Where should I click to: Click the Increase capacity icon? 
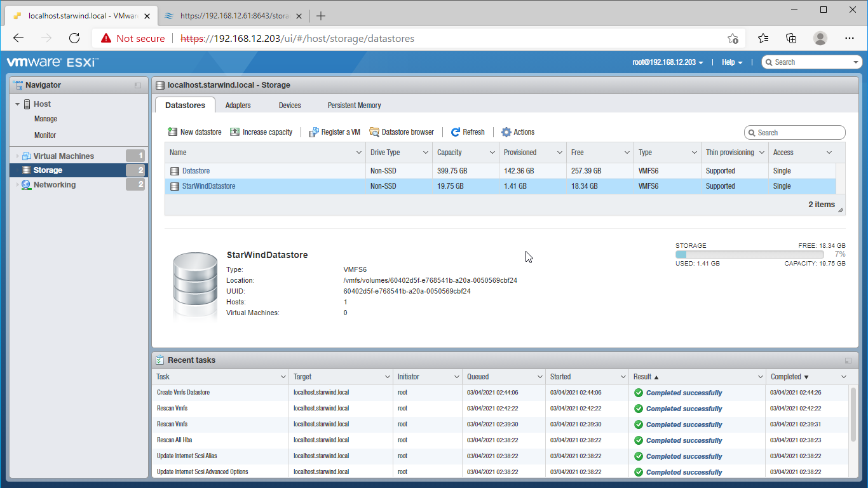point(234,132)
